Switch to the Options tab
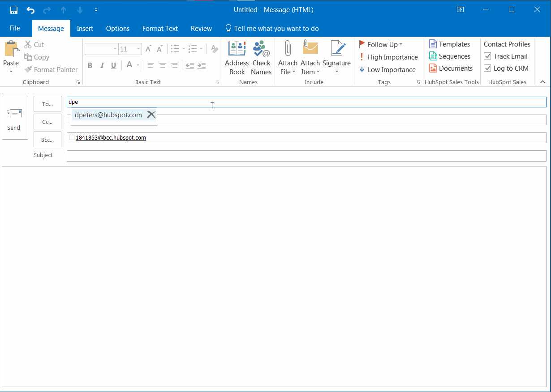The width and height of the screenshot is (551, 392). coord(118,28)
